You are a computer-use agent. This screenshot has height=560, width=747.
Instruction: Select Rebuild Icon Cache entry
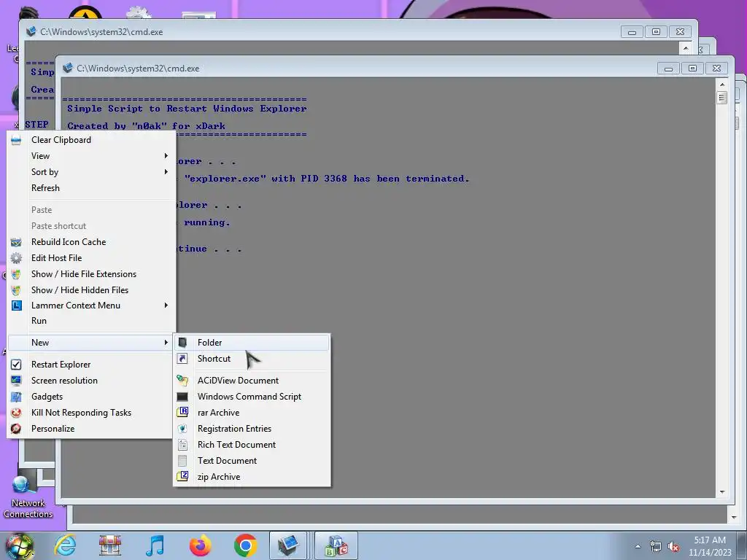90,242
